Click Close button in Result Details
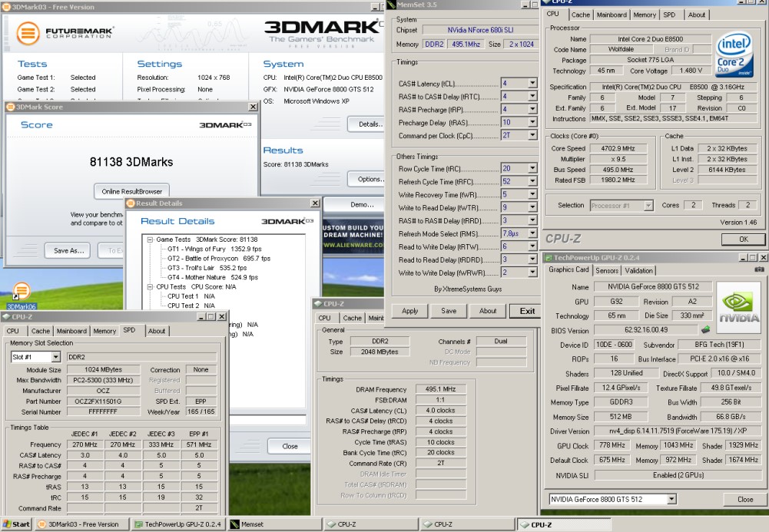Image resolution: width=769 pixels, height=532 pixels. 290,446
